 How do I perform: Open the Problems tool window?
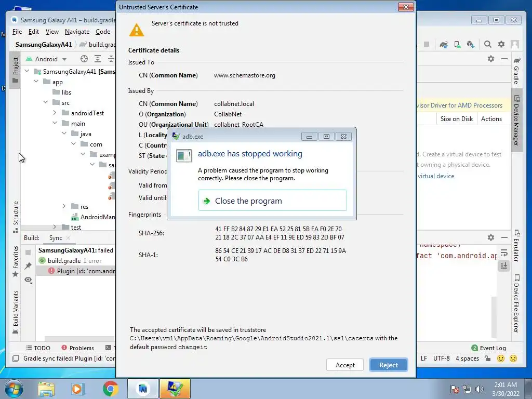pos(78,348)
